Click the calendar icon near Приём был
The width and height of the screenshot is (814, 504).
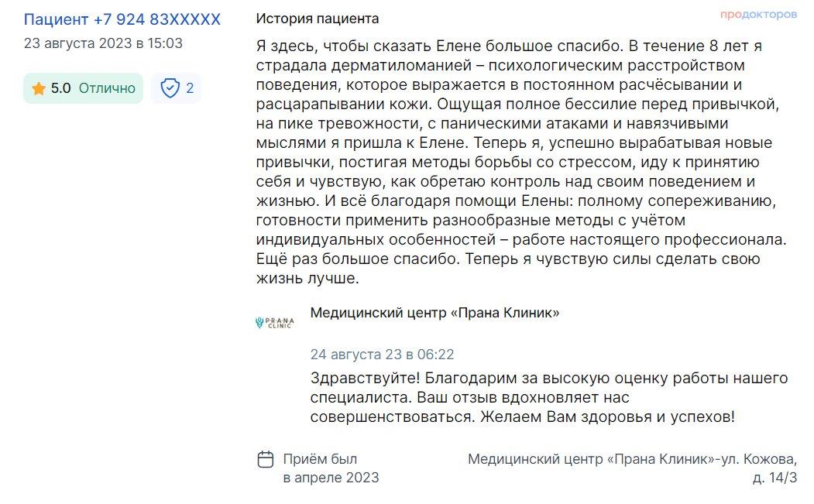click(x=266, y=459)
